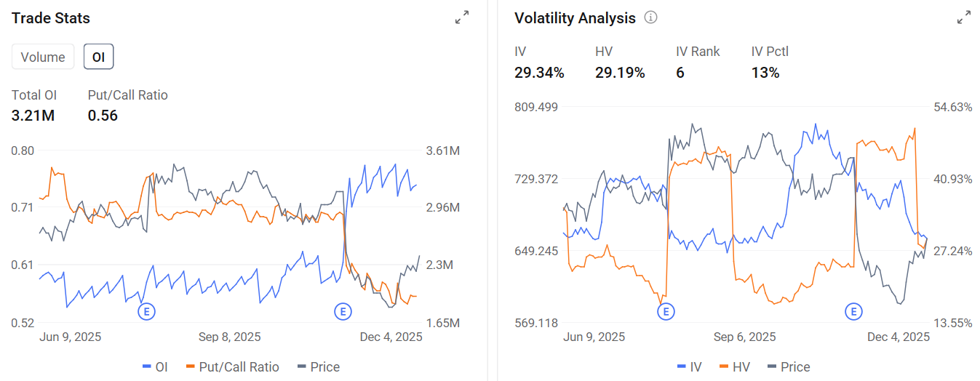The image size is (980, 381).
Task: Switch Trade Stats to Volume view
Action: pos(43,57)
